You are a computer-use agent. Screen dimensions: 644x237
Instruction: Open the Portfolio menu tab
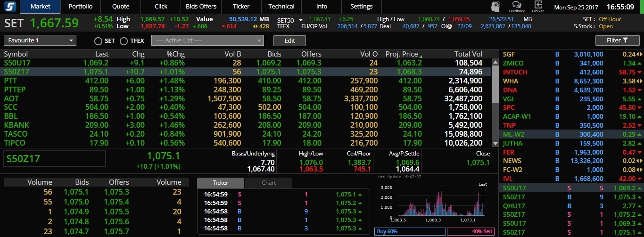(81, 7)
